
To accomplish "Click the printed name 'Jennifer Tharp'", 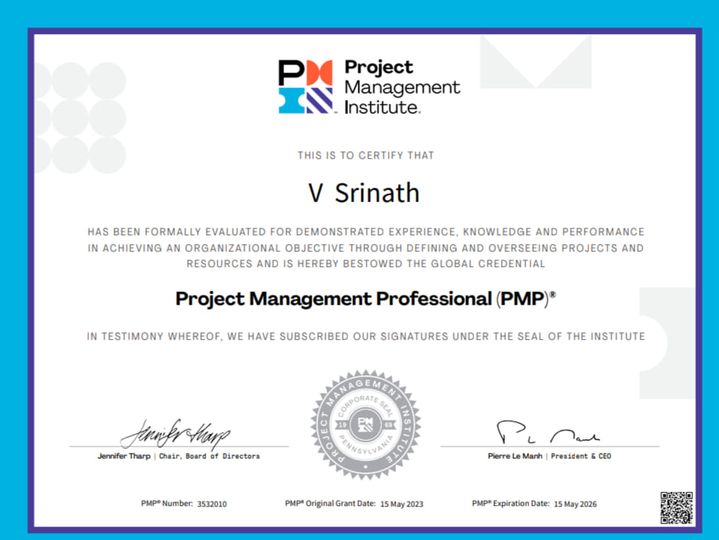I will [x=124, y=456].
